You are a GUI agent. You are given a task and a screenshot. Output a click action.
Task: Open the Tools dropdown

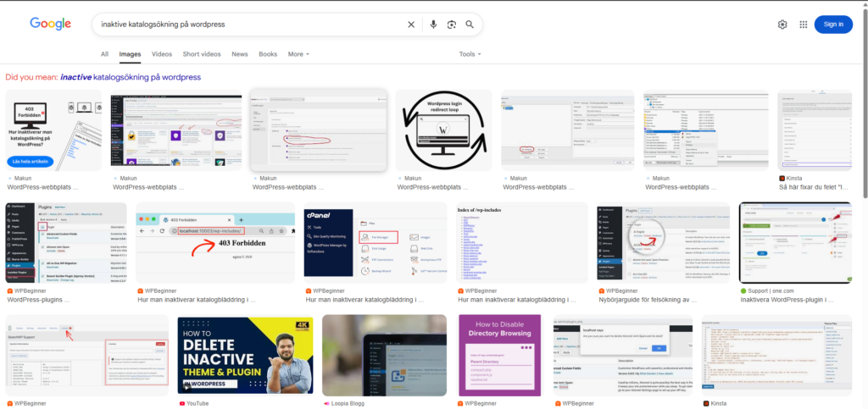470,54
